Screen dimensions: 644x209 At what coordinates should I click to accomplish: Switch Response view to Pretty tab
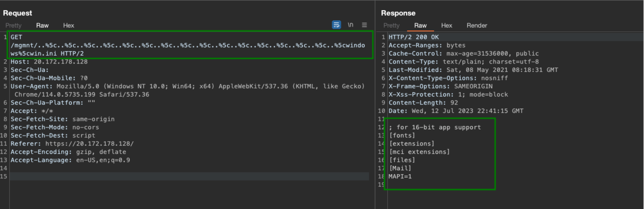click(x=391, y=26)
